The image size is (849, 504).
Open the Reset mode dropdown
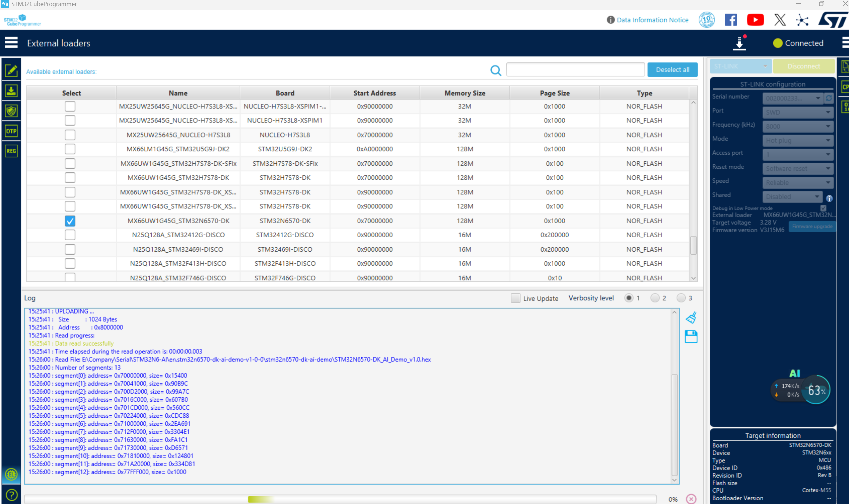coord(797,168)
